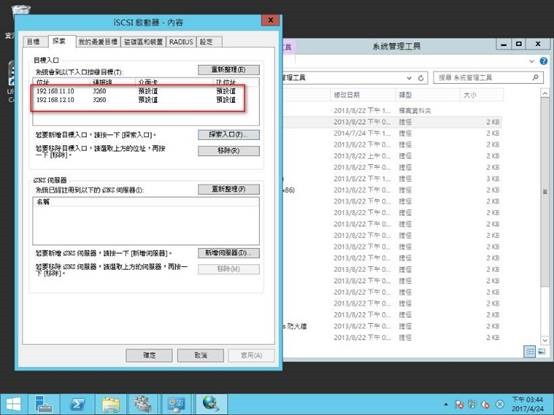Click the IP 位址 column header
This screenshot has height=415, width=554.
[236, 82]
